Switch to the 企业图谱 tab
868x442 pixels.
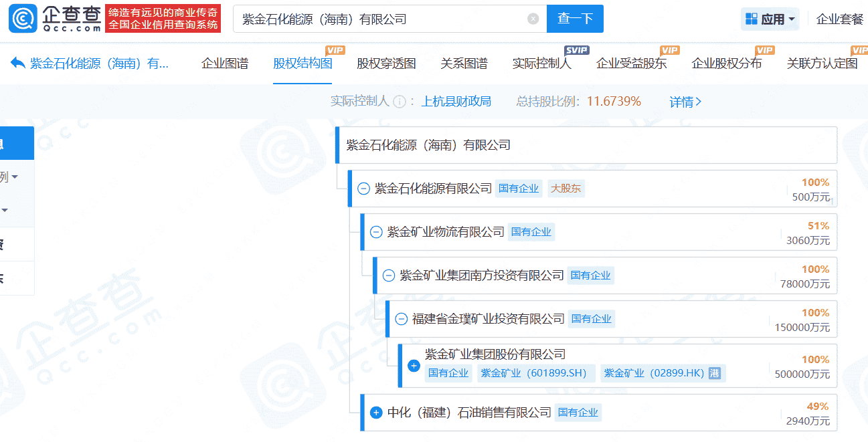225,64
